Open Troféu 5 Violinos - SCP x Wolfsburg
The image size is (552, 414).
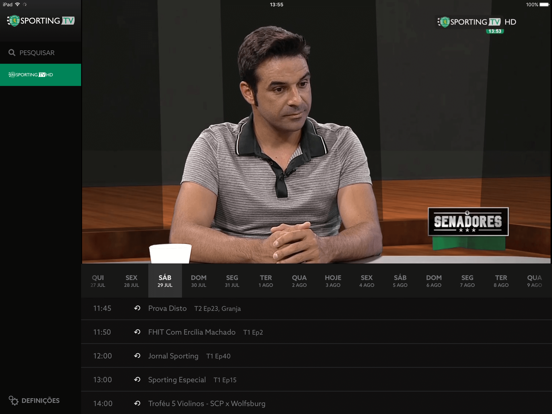pos(207,403)
